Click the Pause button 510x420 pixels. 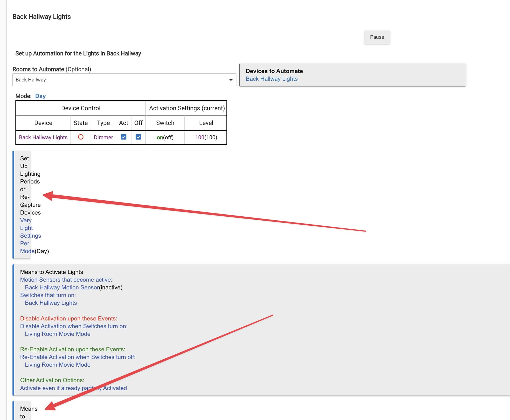coord(377,37)
